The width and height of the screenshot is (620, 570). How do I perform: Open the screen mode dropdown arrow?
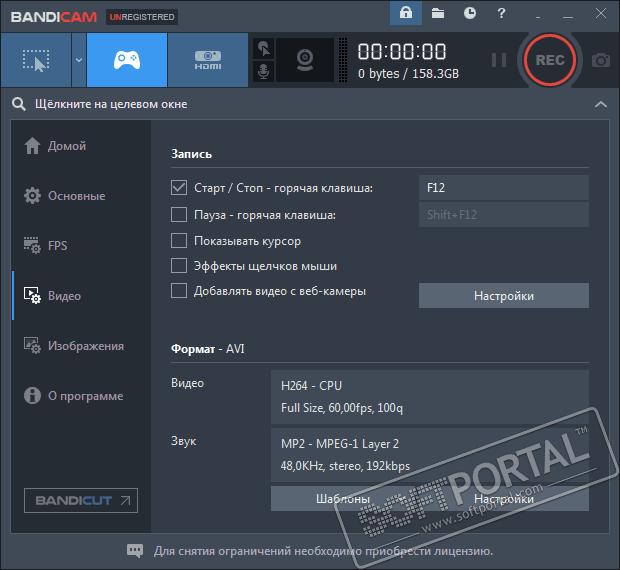click(79, 60)
